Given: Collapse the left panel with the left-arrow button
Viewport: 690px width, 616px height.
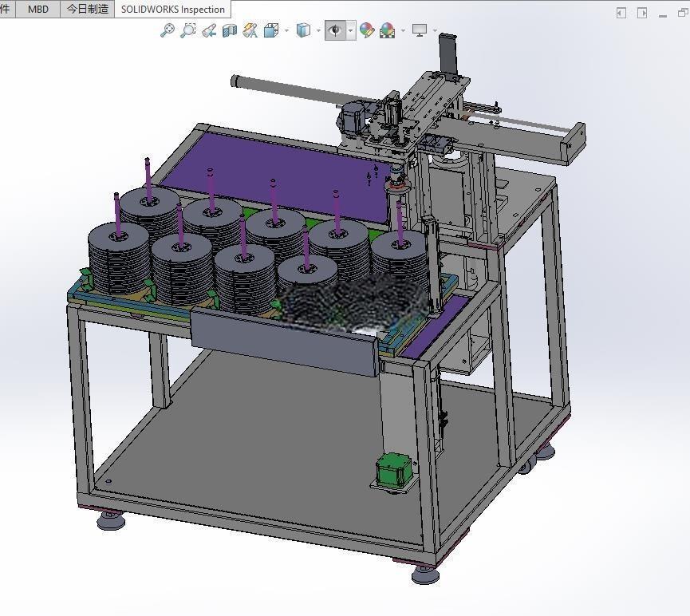Looking at the screenshot, I should click(x=621, y=14).
